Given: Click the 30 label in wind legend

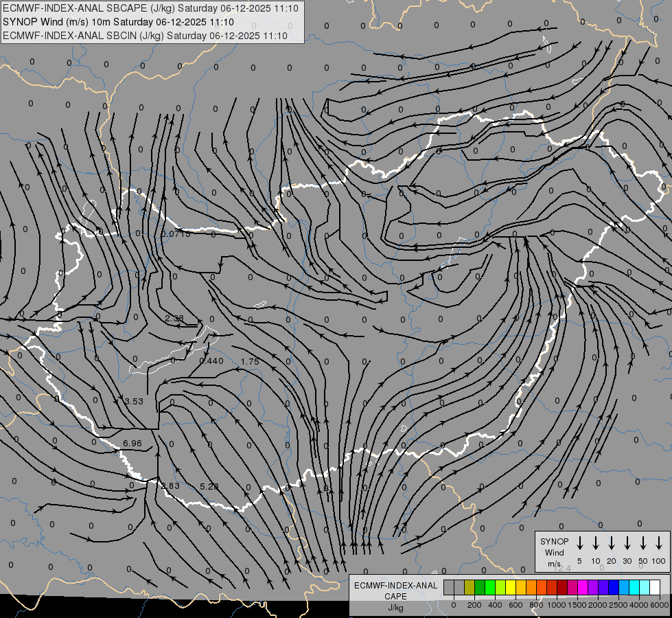Looking at the screenshot, I should (x=627, y=561).
